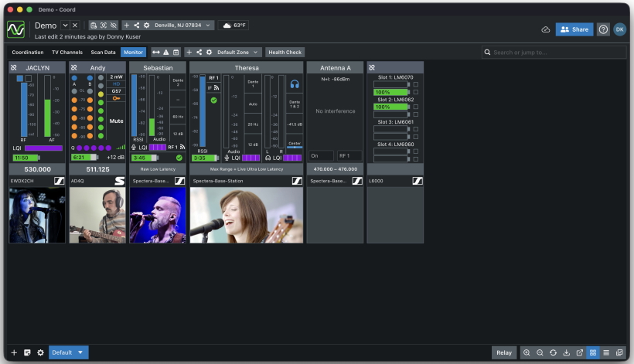
Task: Click the refresh circular arrows icon
Action: (553, 352)
